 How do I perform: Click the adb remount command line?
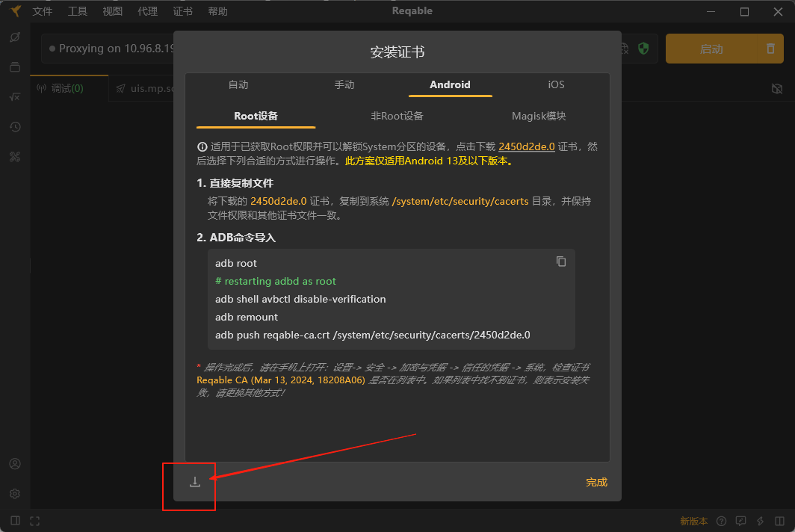[247, 317]
